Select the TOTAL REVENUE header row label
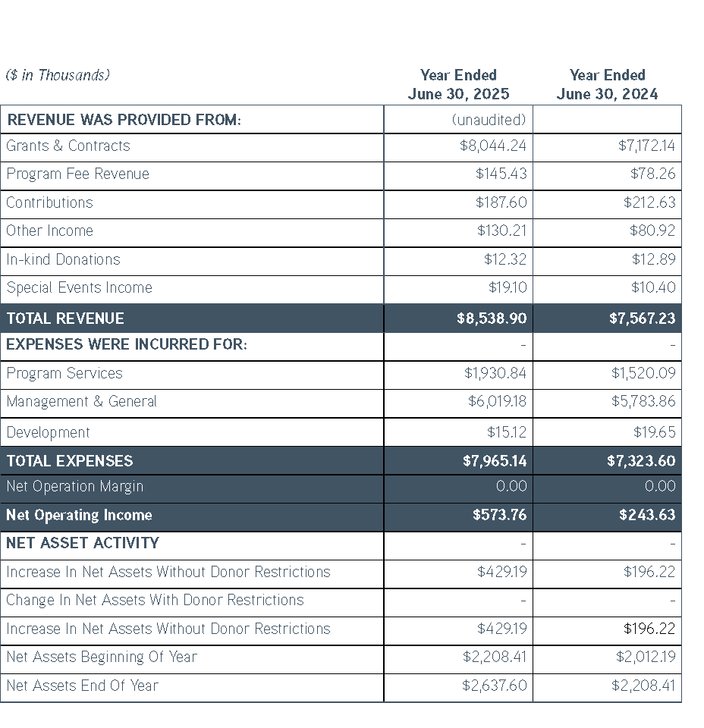Image resolution: width=704 pixels, height=728 pixels. click(65, 318)
